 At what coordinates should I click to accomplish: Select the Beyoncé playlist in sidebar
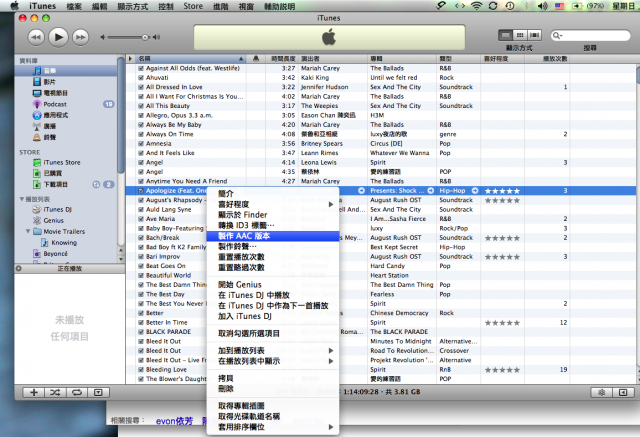pos(66,253)
